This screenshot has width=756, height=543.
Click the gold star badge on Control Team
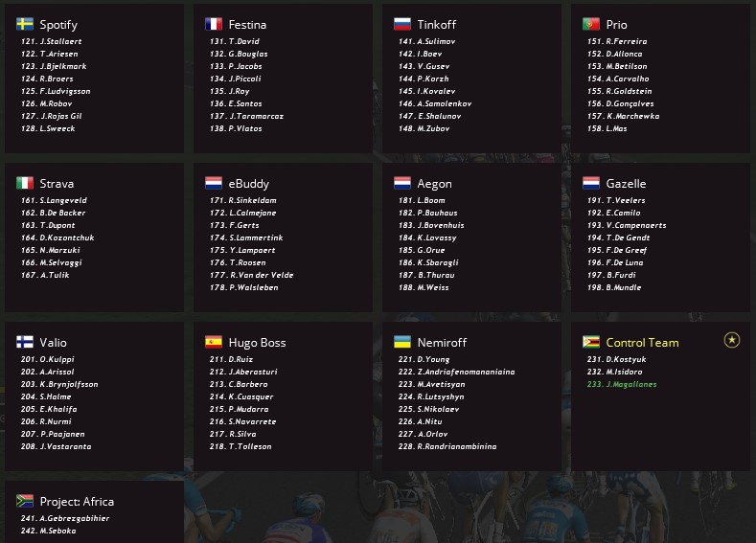tap(732, 340)
